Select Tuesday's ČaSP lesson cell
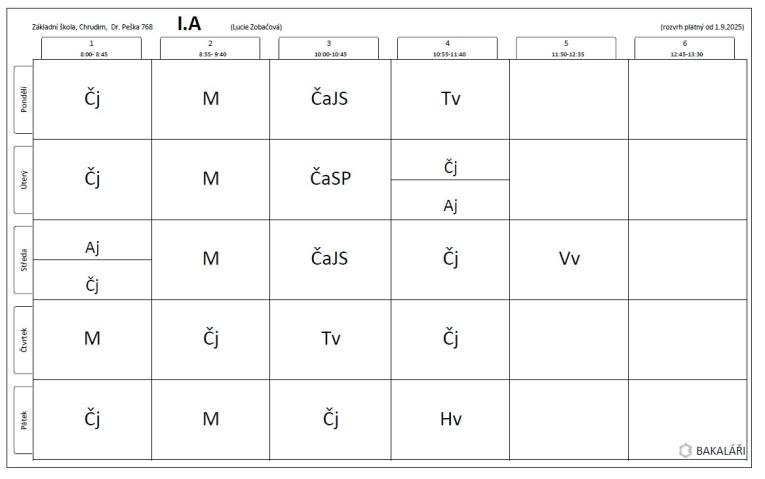 pyautogui.click(x=330, y=180)
